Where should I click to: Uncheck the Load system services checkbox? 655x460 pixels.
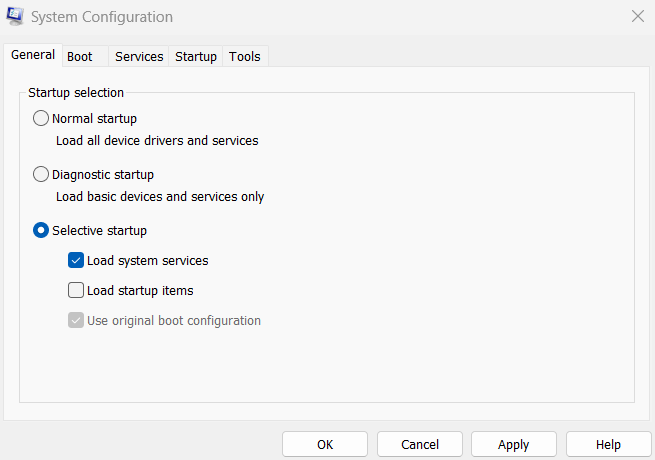click(x=76, y=261)
